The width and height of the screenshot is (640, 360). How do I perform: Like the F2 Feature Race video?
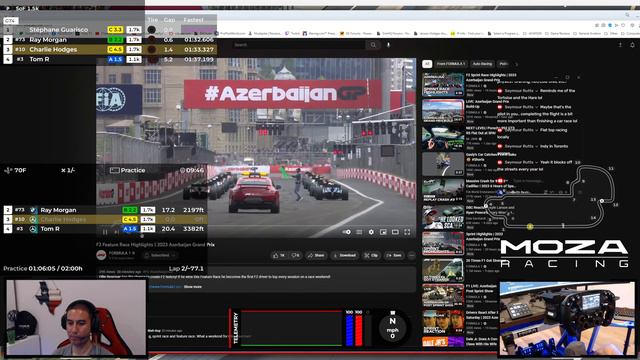(279, 255)
